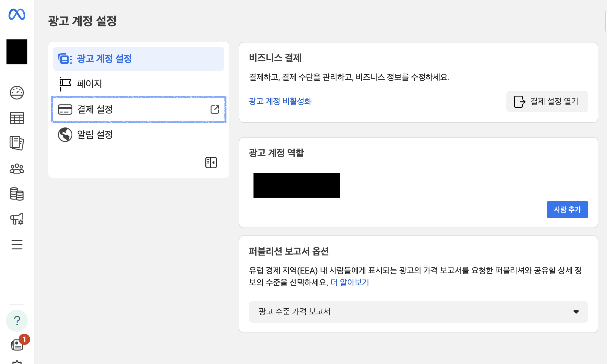Click the 광고 계정 비활성화 link
The image size is (607, 364).
tap(280, 101)
